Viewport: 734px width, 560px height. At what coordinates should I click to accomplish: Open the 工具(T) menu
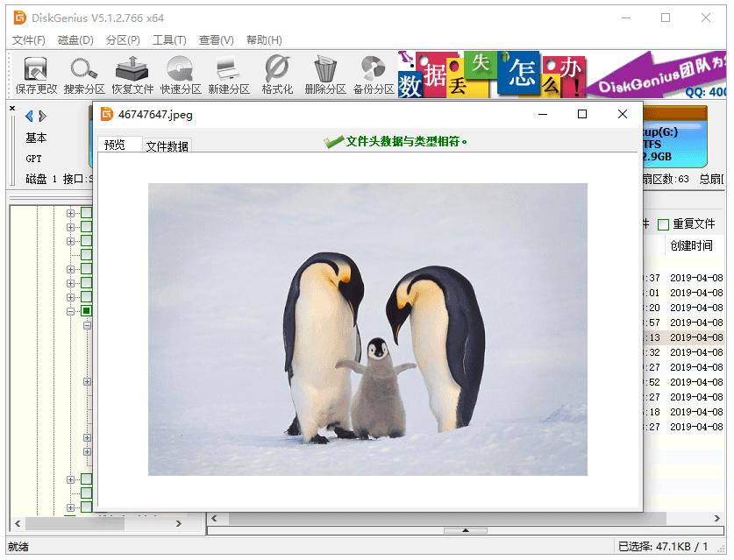[x=169, y=39]
